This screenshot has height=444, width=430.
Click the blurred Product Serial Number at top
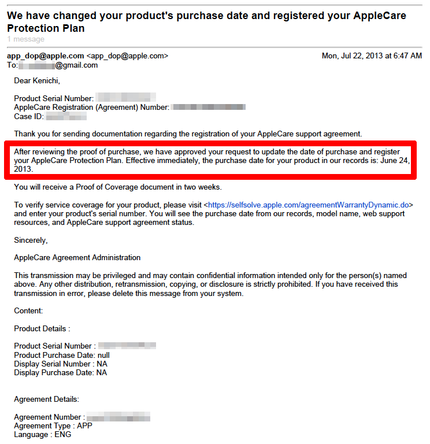[x=126, y=98]
